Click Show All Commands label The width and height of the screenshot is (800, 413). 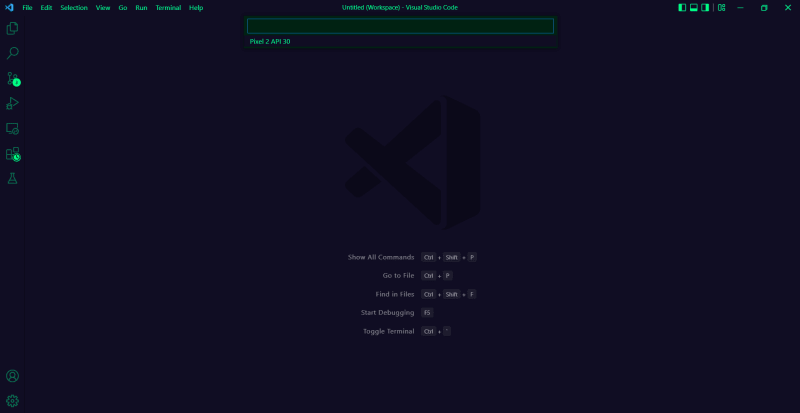[381, 257]
